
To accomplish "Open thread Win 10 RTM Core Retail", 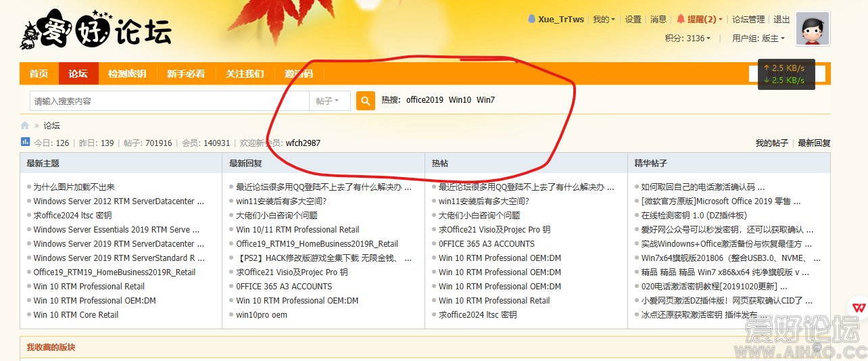I will [76, 315].
